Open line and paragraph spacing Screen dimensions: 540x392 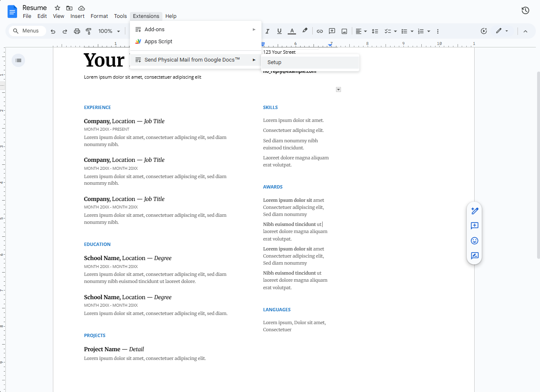375,31
